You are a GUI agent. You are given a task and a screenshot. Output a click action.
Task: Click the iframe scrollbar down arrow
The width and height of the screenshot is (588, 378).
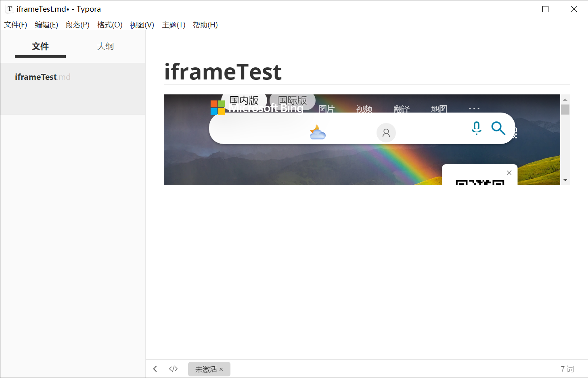tap(565, 180)
